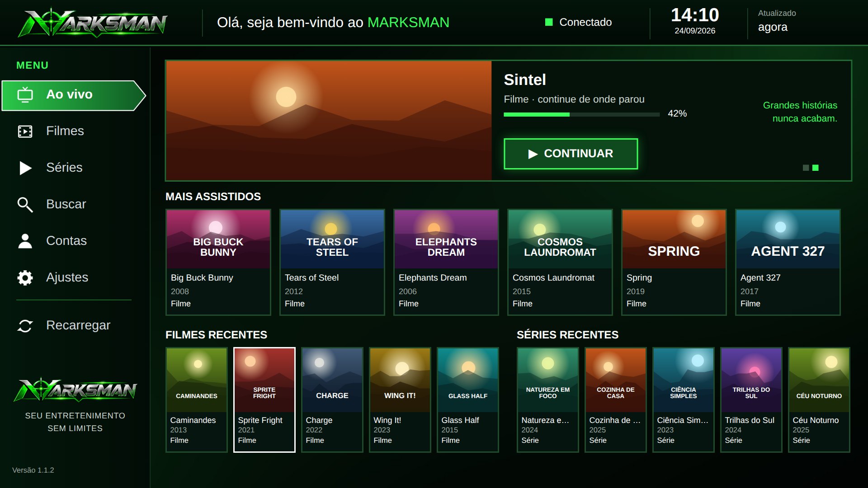Open the Tears of Steel poster

332,239
